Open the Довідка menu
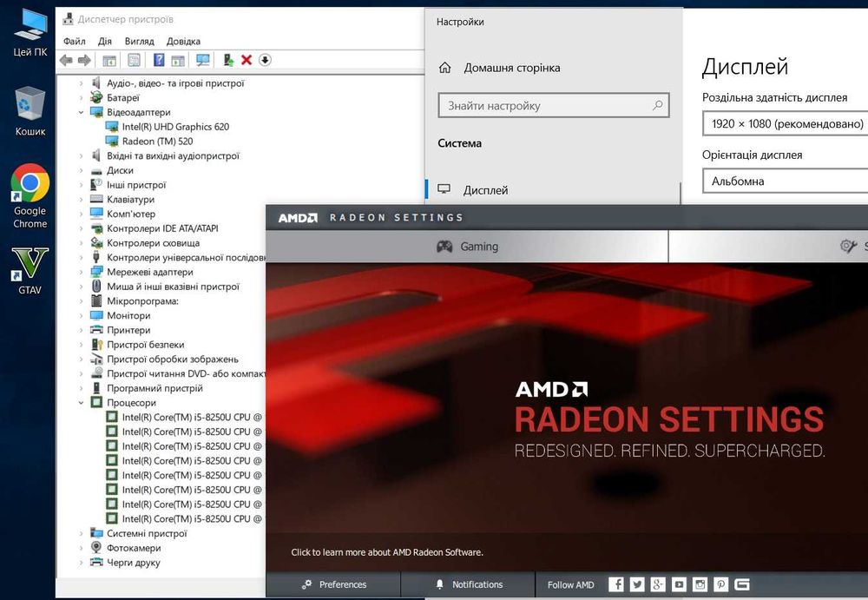The image size is (868, 600). tap(183, 41)
